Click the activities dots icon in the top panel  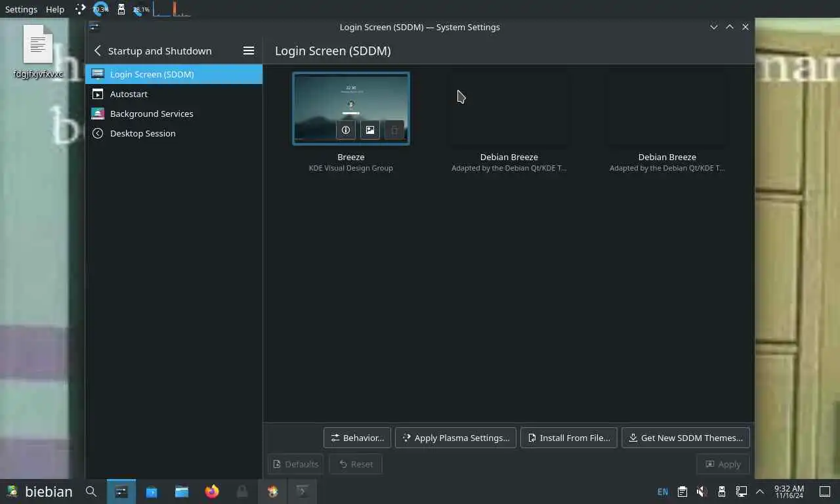tap(80, 9)
